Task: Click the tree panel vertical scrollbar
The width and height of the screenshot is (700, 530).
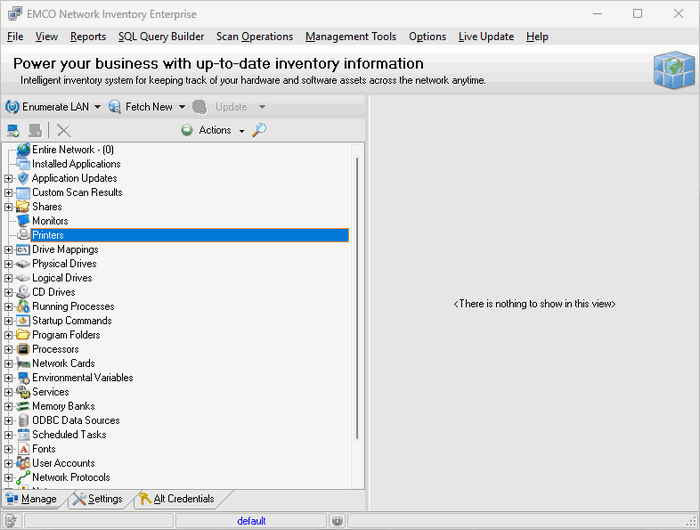Action: point(357,300)
